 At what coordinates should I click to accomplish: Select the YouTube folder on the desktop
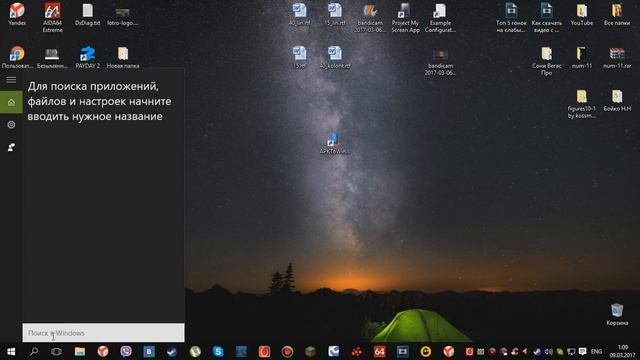(x=582, y=14)
